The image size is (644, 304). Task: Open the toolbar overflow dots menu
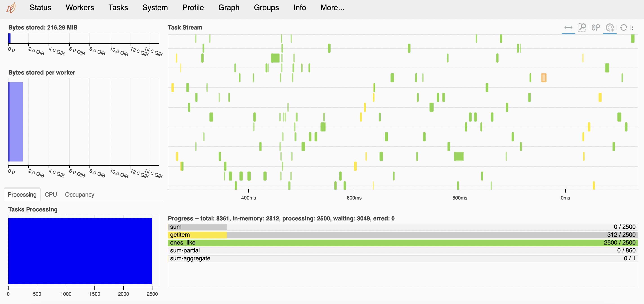632,27
